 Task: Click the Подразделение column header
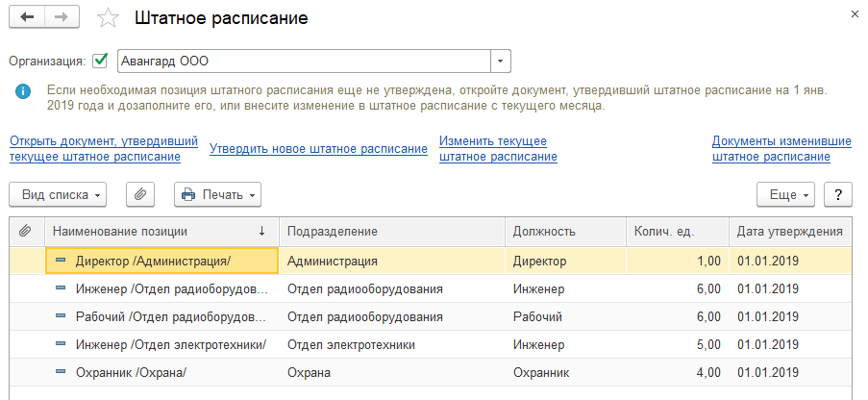point(391,231)
